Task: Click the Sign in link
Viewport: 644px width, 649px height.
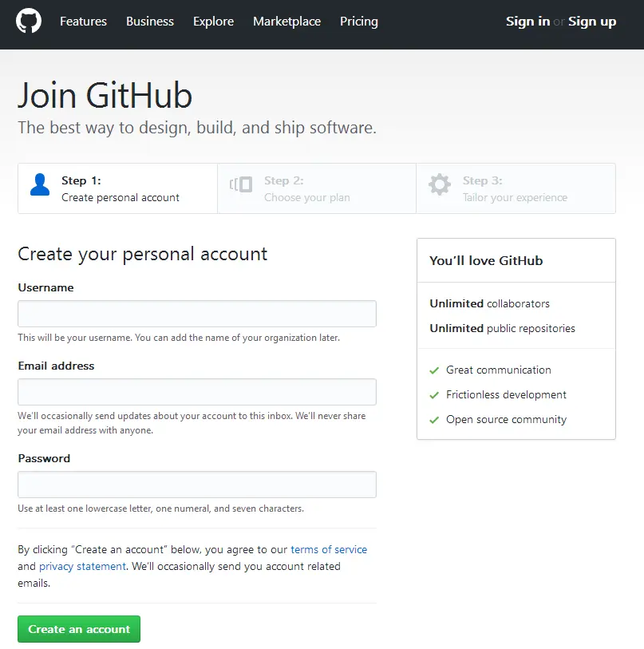Action: [x=527, y=21]
